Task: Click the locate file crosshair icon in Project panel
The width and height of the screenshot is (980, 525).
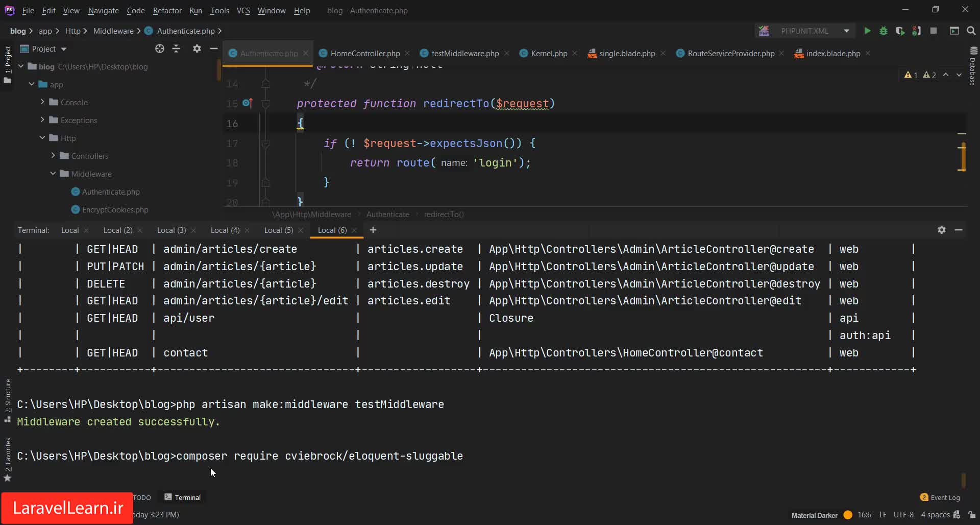Action: point(160,49)
